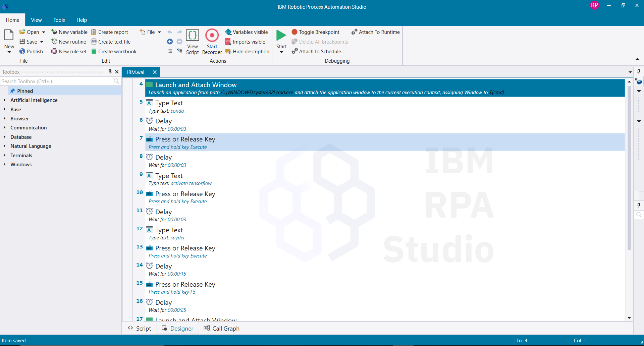
Task: Click the script scrollbar down arrow
Action: coord(629,318)
